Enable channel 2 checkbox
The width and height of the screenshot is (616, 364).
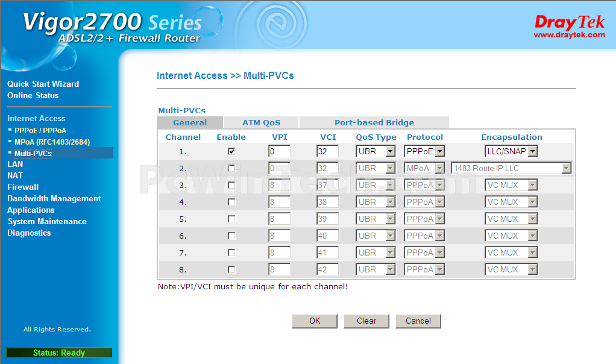tap(231, 168)
